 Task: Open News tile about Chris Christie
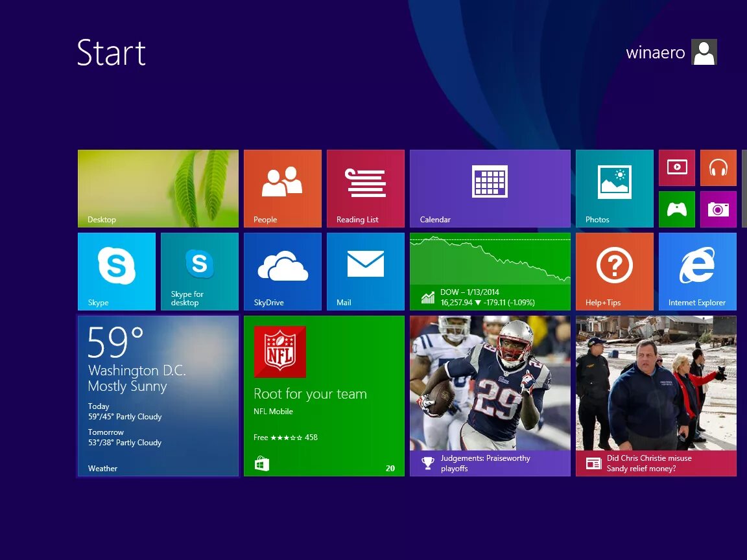(x=656, y=396)
